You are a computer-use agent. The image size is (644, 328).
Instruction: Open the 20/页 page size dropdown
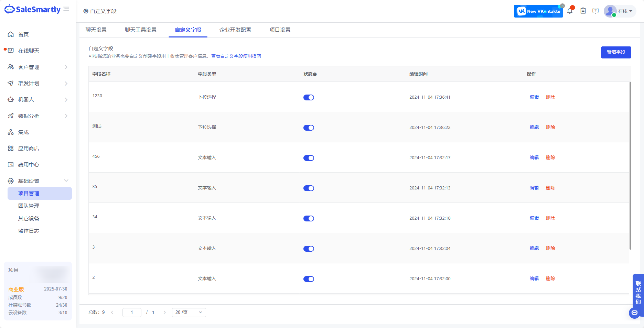point(189,313)
